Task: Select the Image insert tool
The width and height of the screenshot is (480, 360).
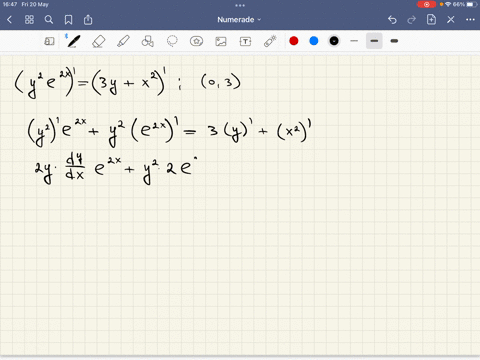Action: click(x=221, y=41)
